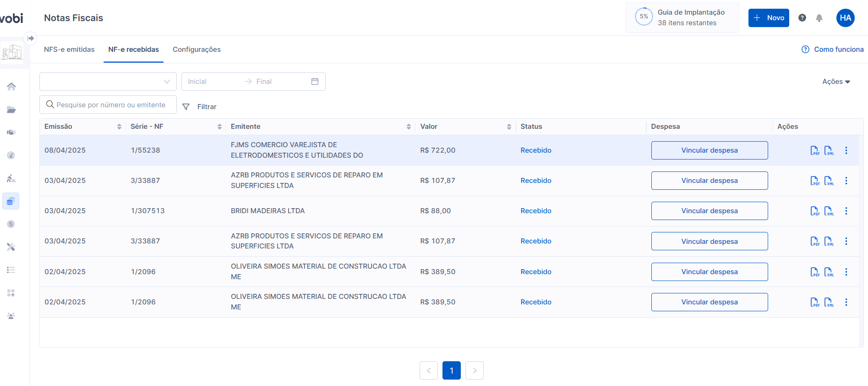Click Vincular despesa for BRIDI MADEIRAS
The height and width of the screenshot is (386, 868).
click(709, 211)
